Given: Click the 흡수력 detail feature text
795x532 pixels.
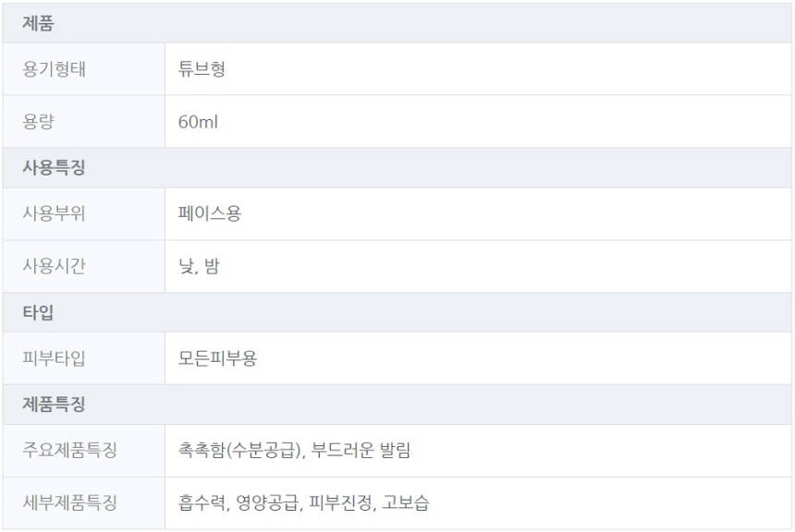Looking at the screenshot, I should pos(202,503).
